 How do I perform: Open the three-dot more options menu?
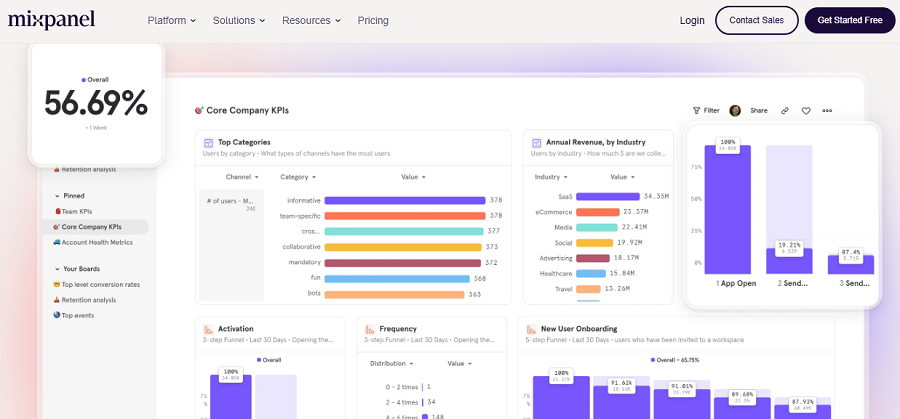point(827,111)
